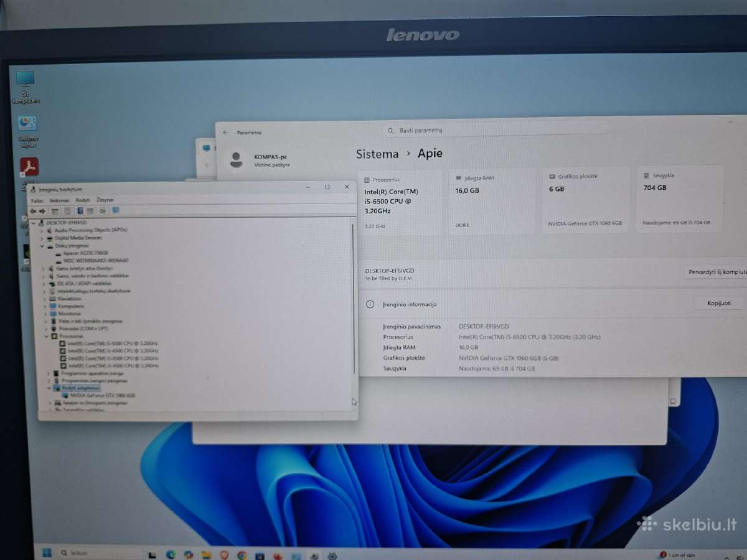This screenshot has width=747, height=560.
Task: Open the Adobe Acrobat desktop icon
Action: tap(29, 167)
